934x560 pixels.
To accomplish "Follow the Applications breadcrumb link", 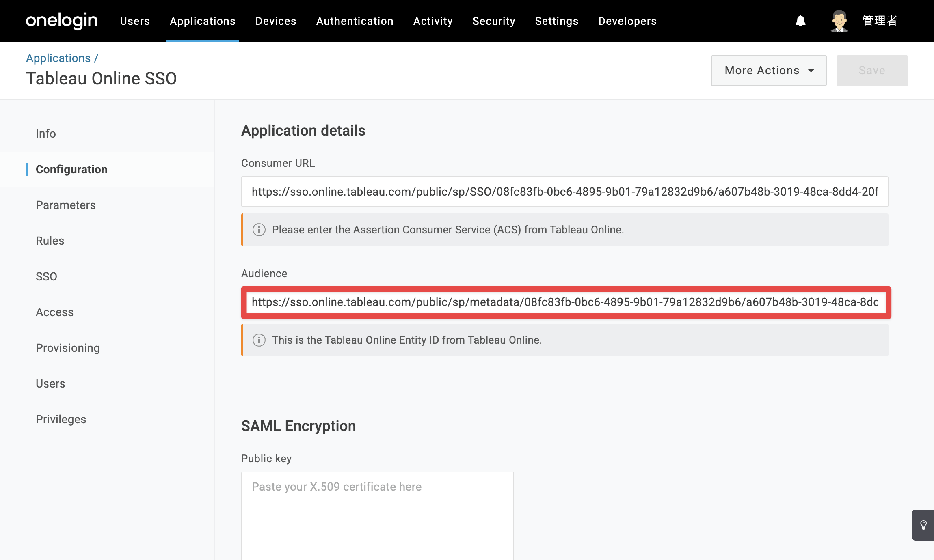I will [x=58, y=58].
